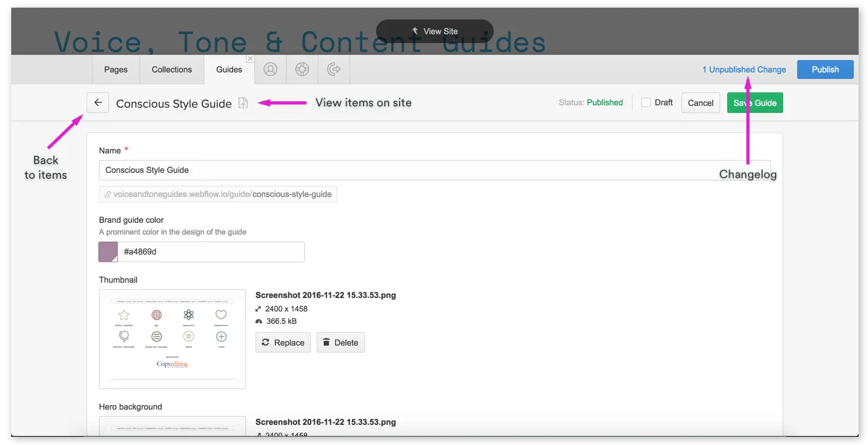
Task: Toggle Draft status off for this guide
Action: tap(646, 102)
